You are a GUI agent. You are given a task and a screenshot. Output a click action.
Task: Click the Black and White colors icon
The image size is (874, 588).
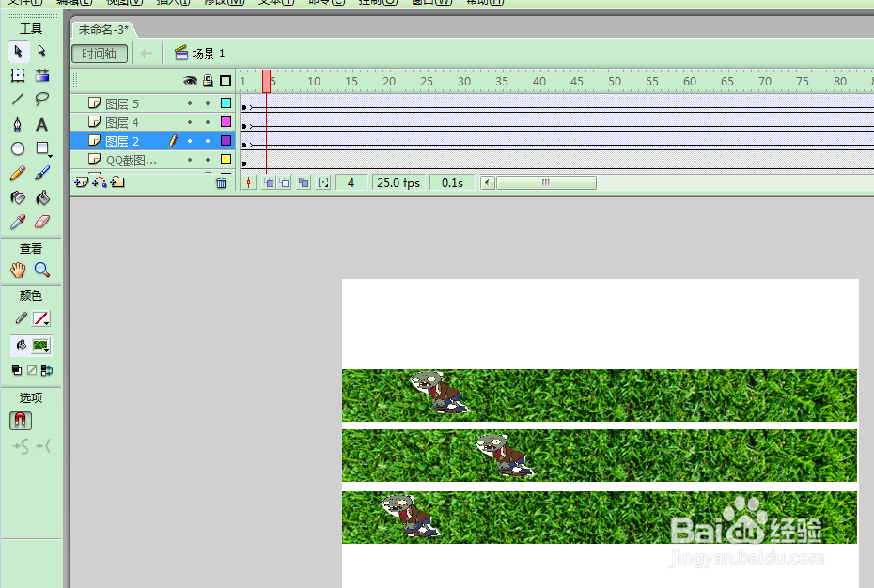point(17,370)
